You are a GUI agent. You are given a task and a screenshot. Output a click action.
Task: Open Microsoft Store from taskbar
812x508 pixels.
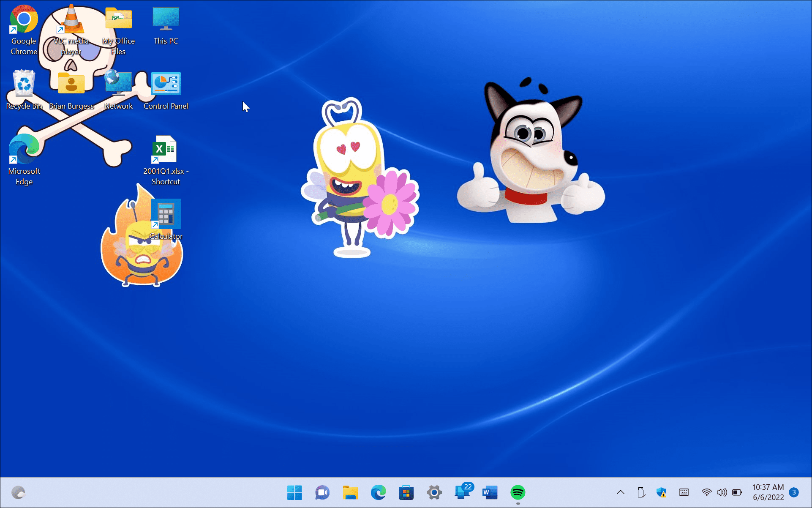pos(406,493)
